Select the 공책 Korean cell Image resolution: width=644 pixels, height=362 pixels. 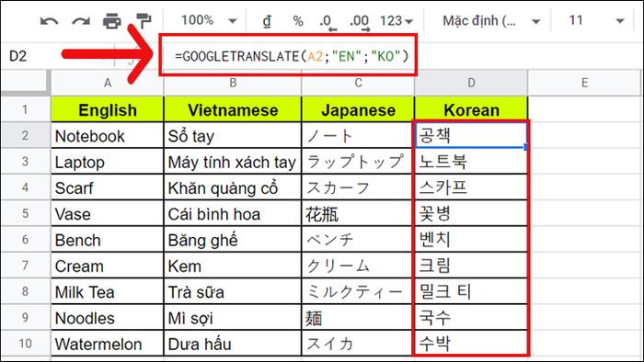pyautogui.click(x=471, y=135)
